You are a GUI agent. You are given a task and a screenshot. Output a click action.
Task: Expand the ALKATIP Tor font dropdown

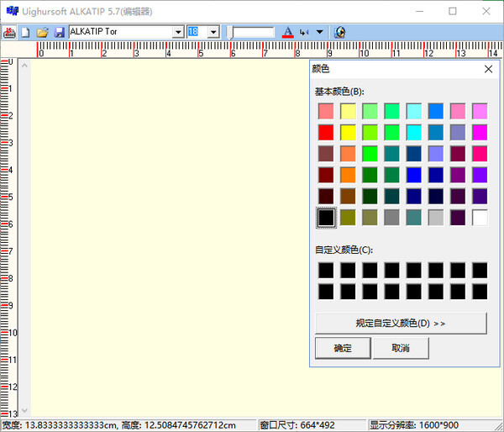click(178, 32)
